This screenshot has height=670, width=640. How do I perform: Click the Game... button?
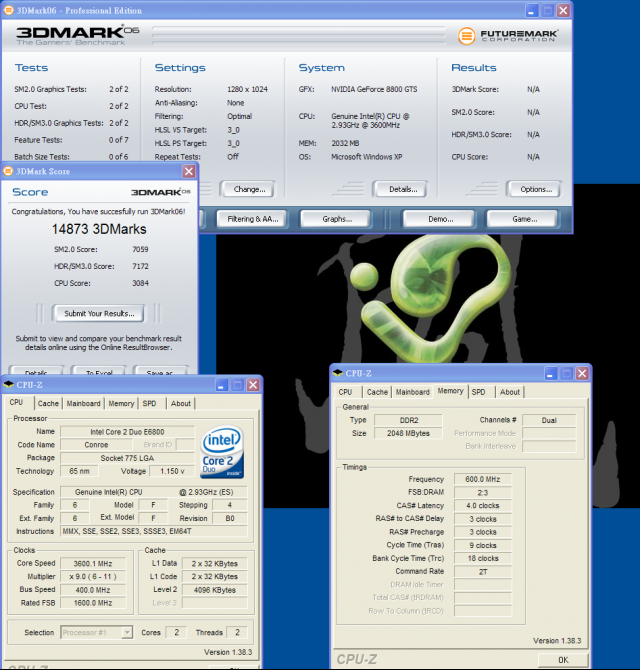tap(523, 219)
